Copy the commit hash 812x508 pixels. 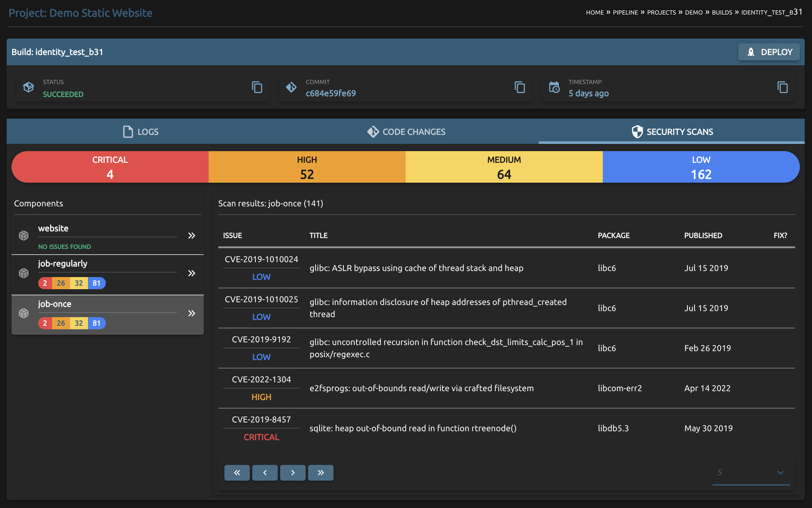[520, 87]
